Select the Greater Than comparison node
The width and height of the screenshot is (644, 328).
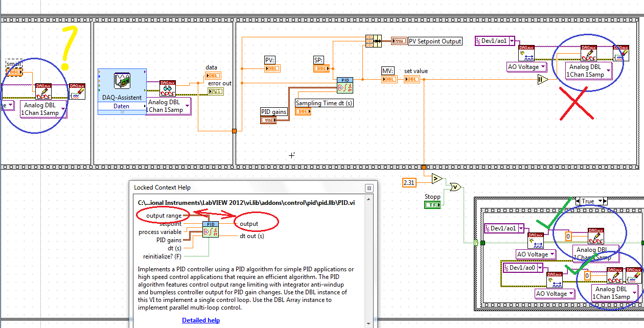click(436, 178)
